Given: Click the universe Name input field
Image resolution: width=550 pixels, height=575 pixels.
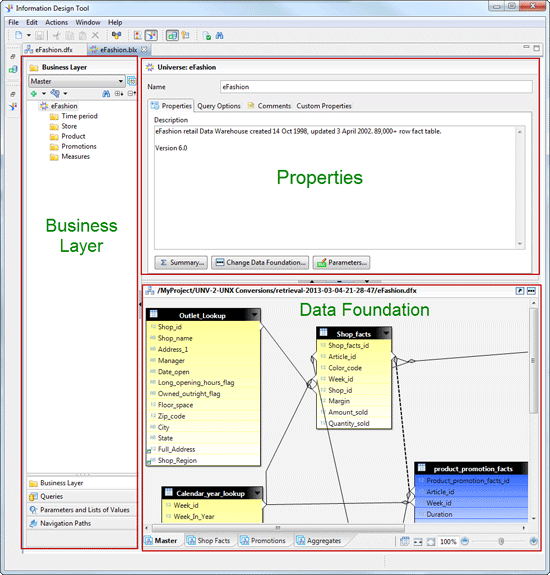Looking at the screenshot, I should [x=376, y=87].
